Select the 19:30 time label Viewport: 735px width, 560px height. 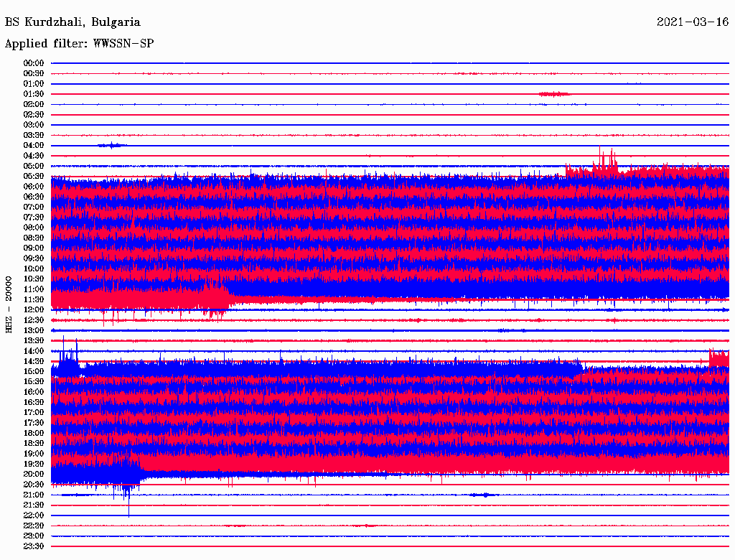pyautogui.click(x=34, y=464)
